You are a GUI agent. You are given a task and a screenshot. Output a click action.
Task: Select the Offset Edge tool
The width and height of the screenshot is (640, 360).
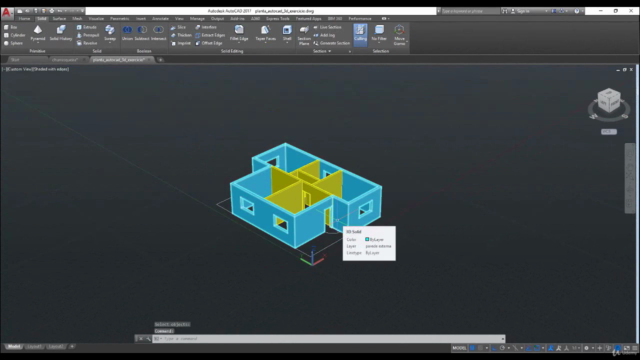click(209, 43)
